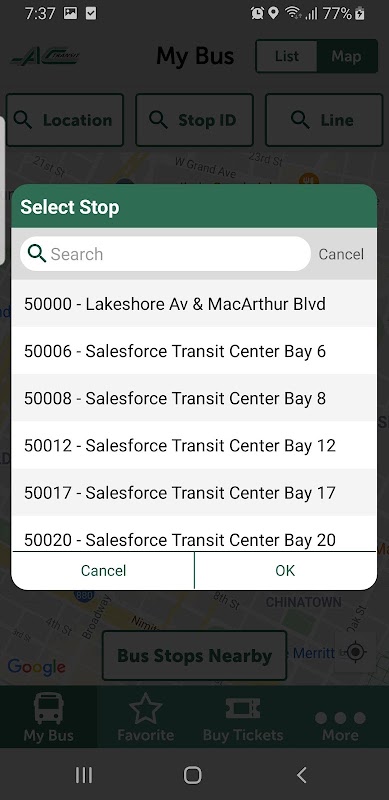Open the Android recent apps button
This screenshot has height=800, width=389.
point(84,775)
